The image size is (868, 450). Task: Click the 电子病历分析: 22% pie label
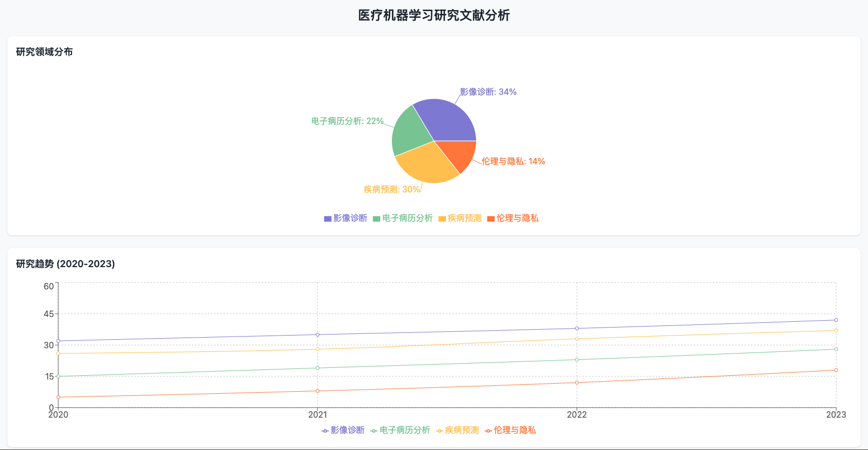click(x=347, y=121)
